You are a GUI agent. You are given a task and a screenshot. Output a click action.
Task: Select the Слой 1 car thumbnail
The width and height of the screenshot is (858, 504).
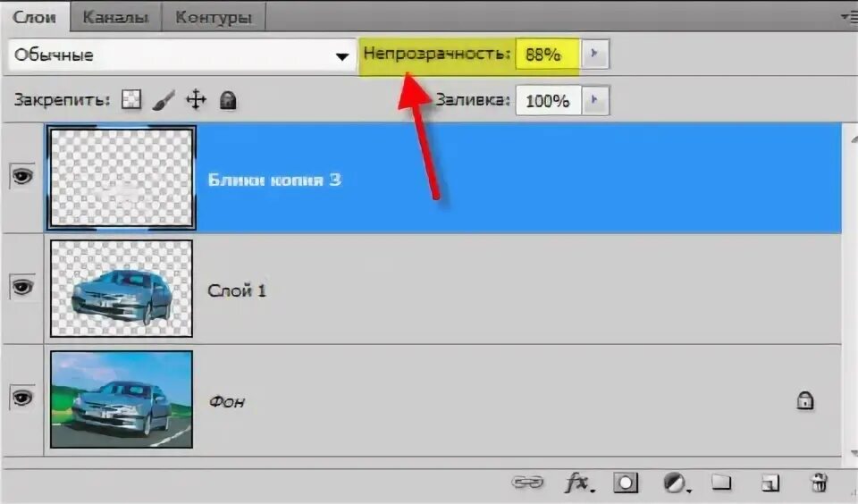tap(122, 289)
